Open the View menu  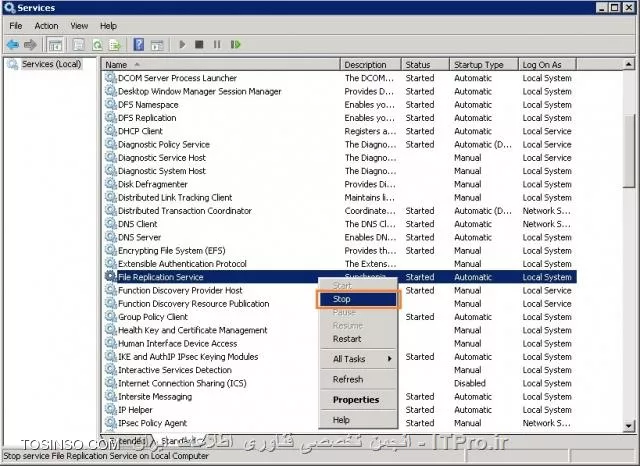(x=79, y=26)
